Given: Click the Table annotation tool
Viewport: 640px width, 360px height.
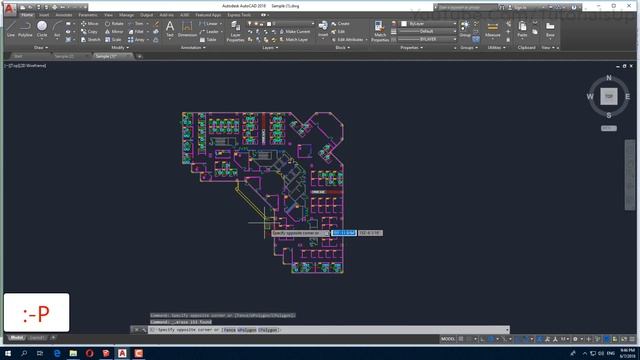Looking at the screenshot, I should [208, 40].
